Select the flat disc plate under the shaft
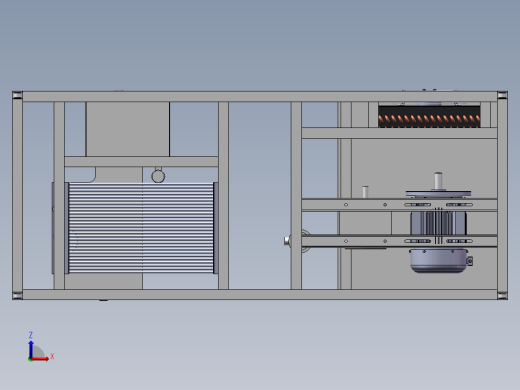Screen dimensions: 520x390 click(x=438, y=193)
